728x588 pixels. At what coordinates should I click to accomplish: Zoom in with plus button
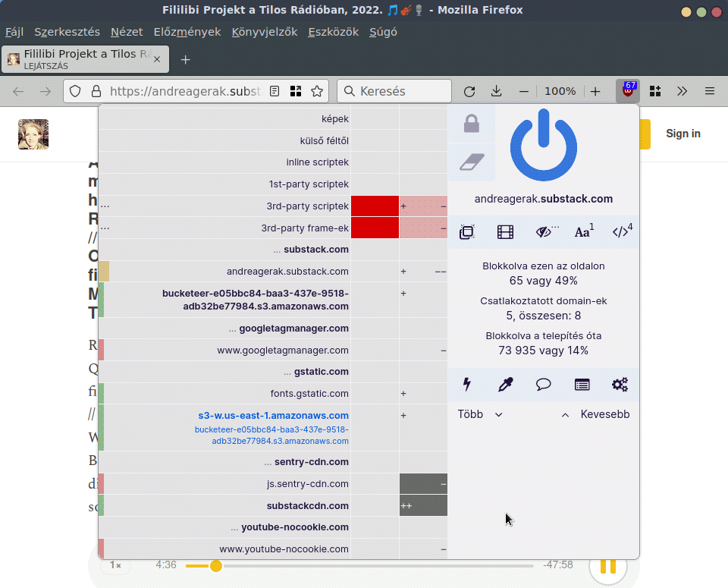(x=595, y=91)
